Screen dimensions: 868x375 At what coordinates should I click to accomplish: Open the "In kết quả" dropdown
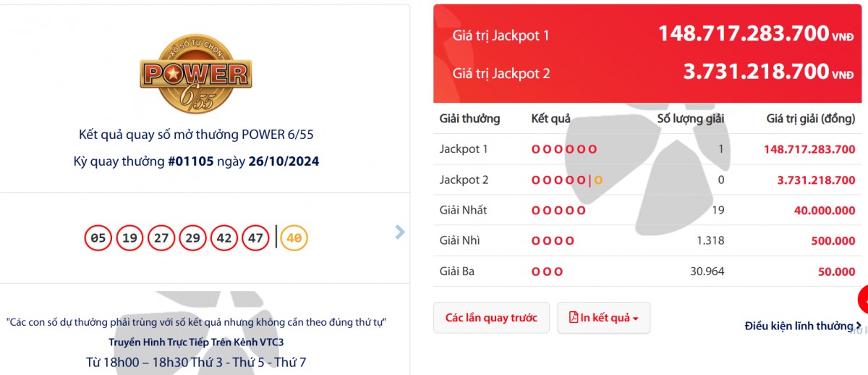(603, 318)
